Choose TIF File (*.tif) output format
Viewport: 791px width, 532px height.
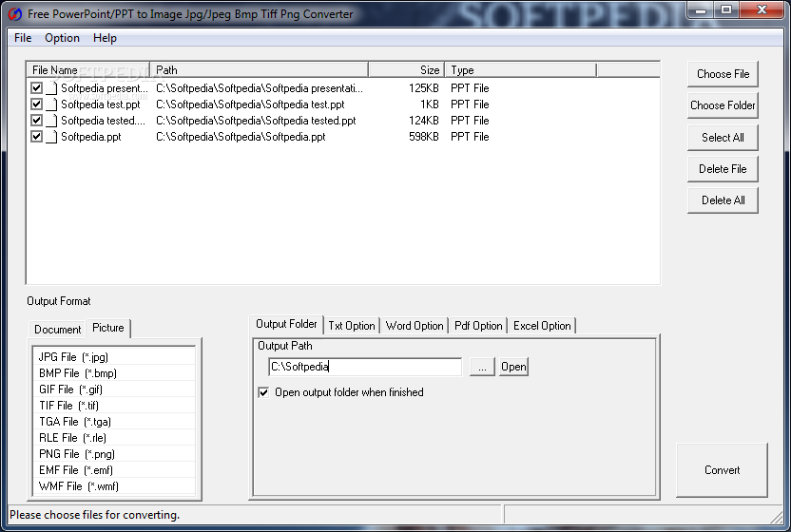pos(114,406)
